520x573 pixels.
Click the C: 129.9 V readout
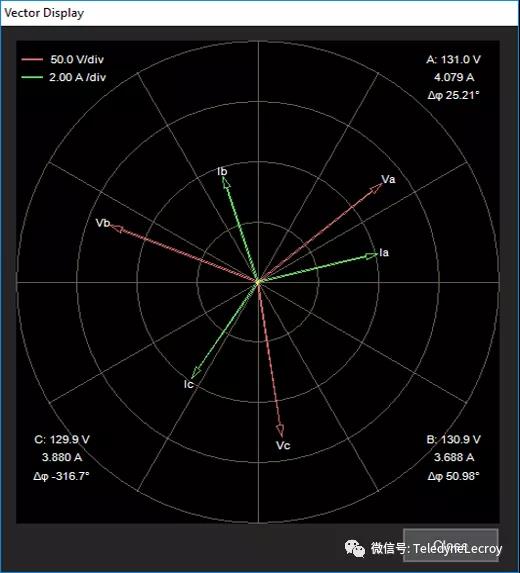62,439
